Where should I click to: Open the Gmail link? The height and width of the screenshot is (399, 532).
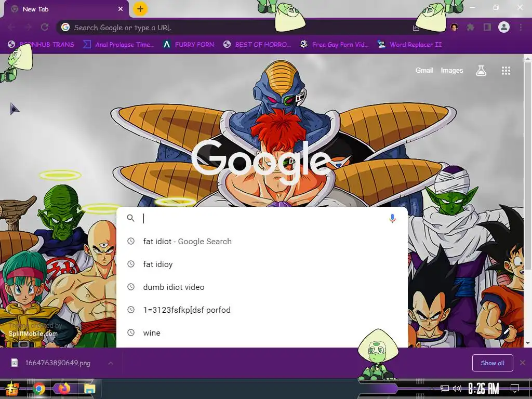(424, 70)
